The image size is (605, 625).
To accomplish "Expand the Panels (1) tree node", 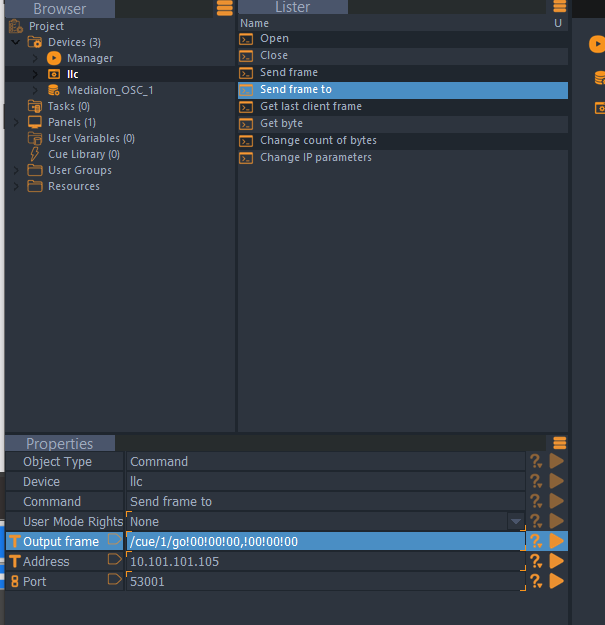I will (15, 122).
